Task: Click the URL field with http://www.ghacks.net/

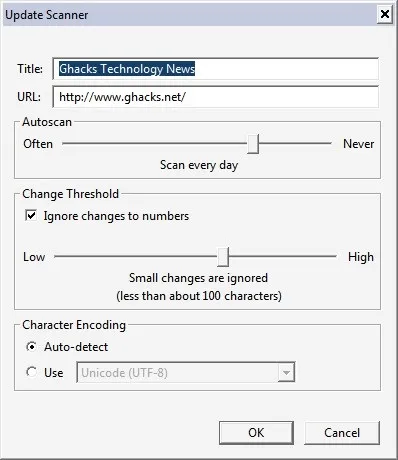Action: [x=216, y=97]
